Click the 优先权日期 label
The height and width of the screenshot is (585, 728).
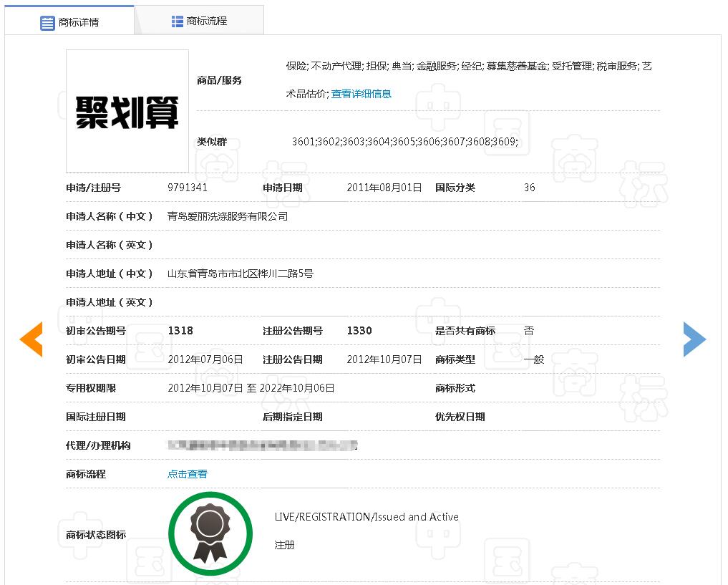(x=460, y=417)
